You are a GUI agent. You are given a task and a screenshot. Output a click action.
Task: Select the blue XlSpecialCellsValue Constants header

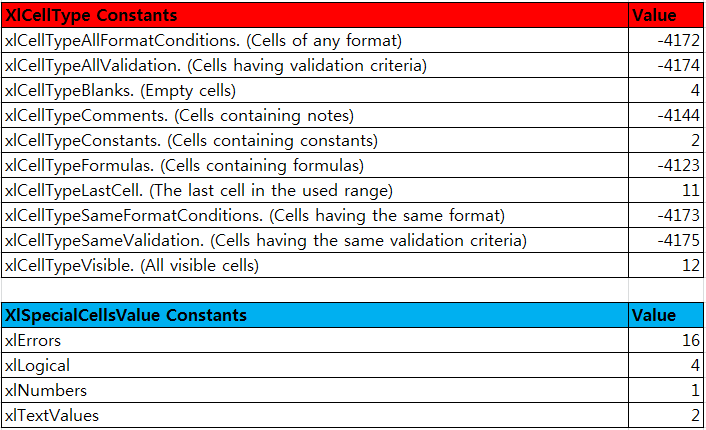pos(315,315)
